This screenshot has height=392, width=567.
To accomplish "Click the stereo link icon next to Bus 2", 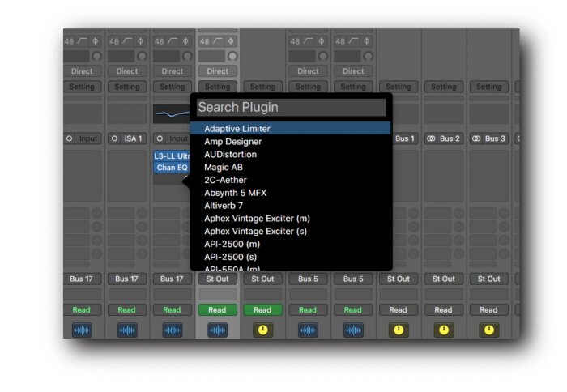I will (431, 138).
